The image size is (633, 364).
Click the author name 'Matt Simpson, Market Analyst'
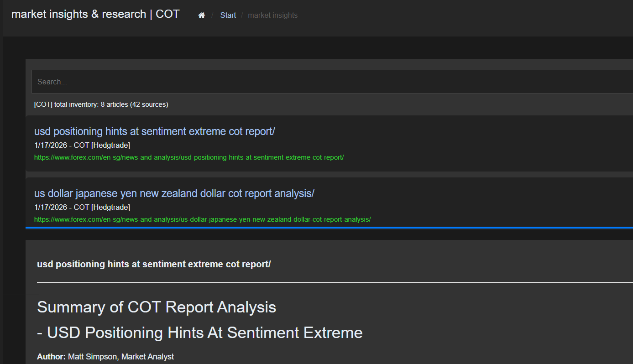pyautogui.click(x=120, y=357)
